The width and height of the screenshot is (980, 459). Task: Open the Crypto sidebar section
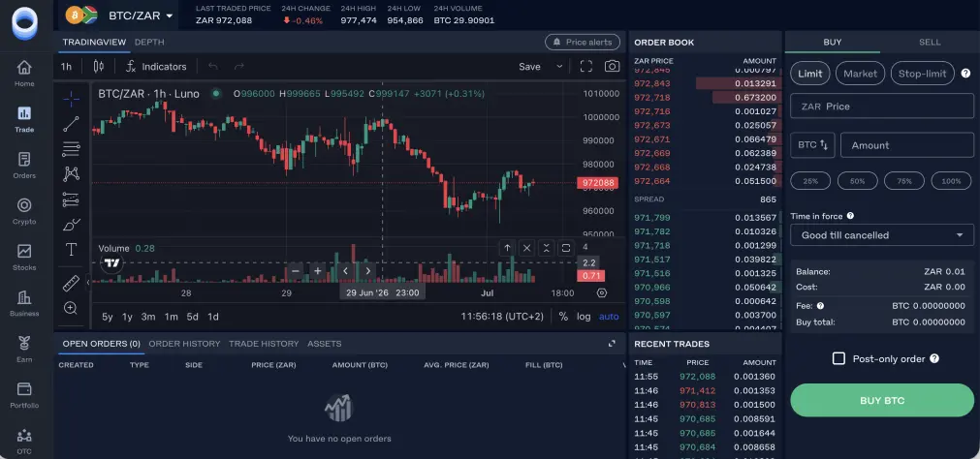(24, 211)
